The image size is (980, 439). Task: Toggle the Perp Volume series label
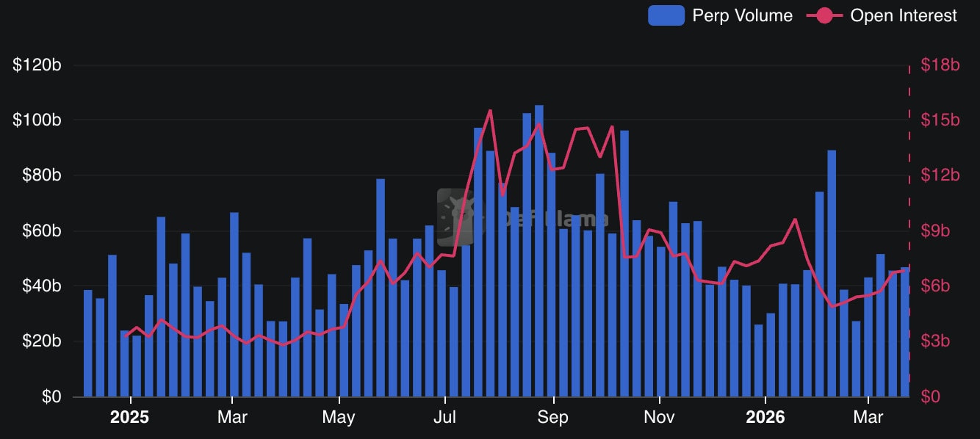tap(742, 15)
